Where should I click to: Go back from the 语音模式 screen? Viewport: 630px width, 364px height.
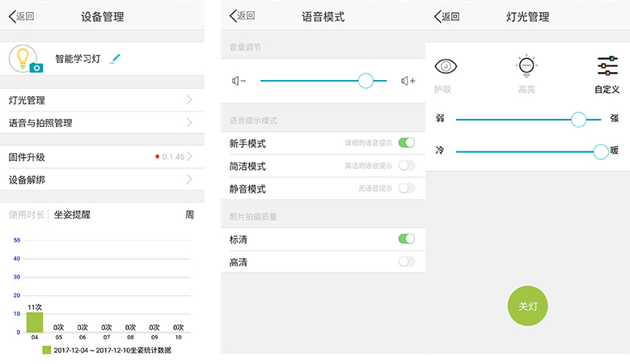243,16
